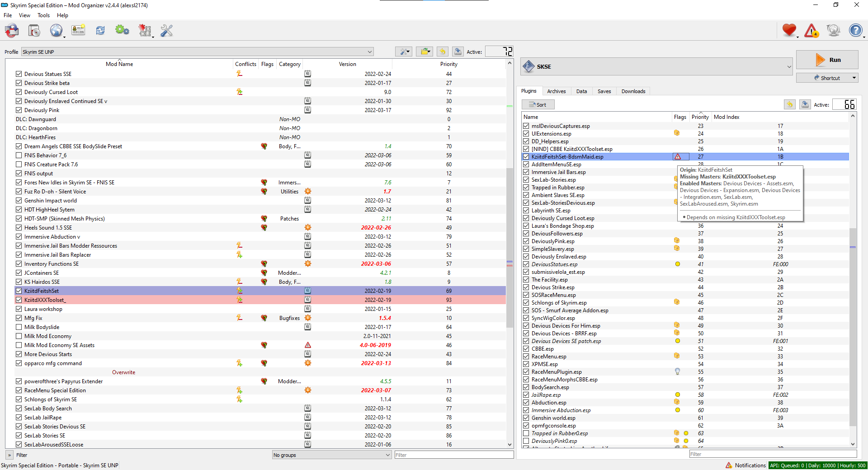
Task: Open the Help question mark icon
Action: [855, 30]
